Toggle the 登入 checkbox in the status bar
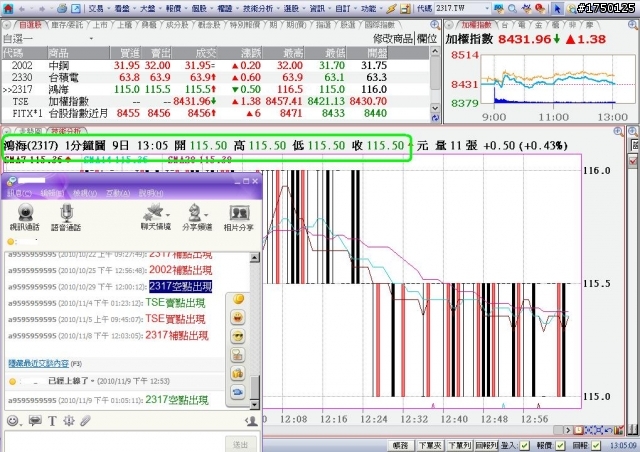This screenshot has height=452, width=640. (525, 445)
